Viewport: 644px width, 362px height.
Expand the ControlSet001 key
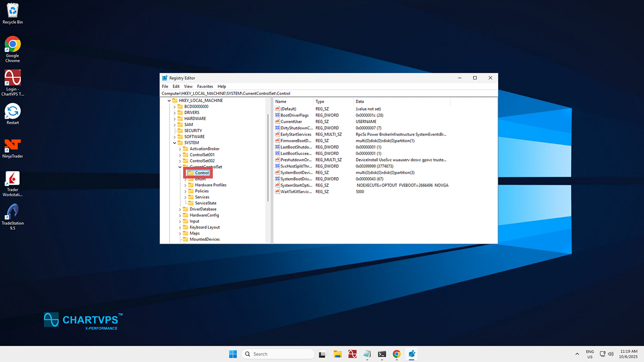click(x=180, y=155)
